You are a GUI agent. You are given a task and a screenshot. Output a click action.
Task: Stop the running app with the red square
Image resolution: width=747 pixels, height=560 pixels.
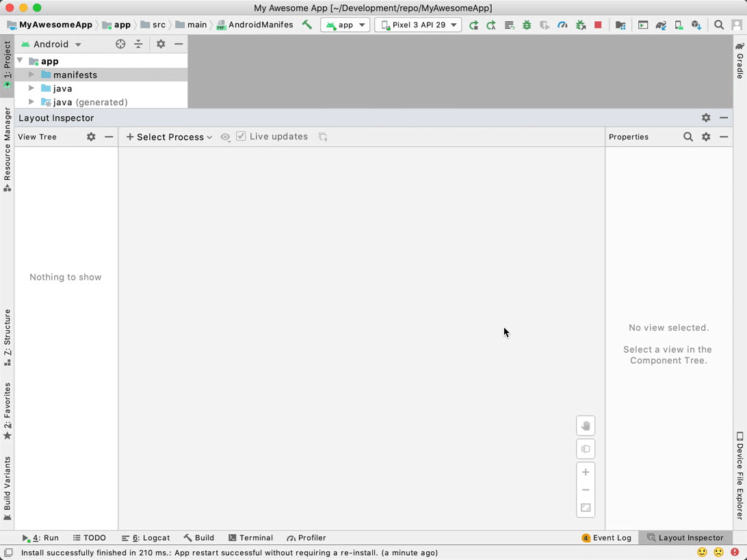coord(597,25)
